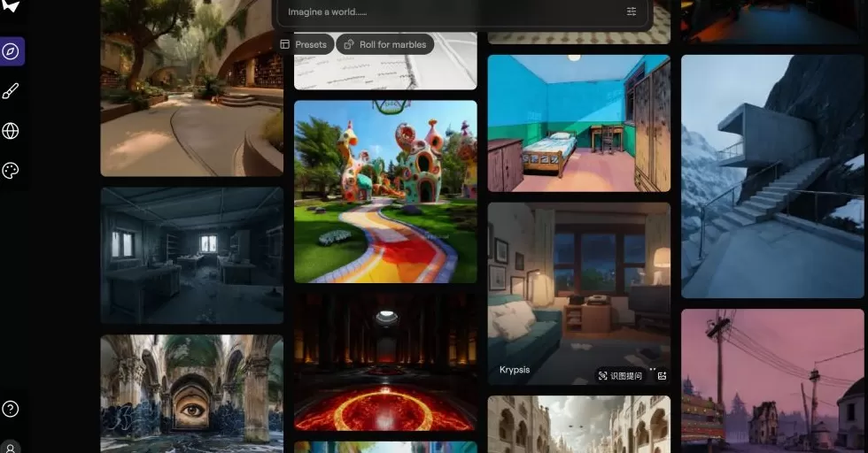This screenshot has height=453, width=868.
Task: Open the globe worlds icon in sidebar
Action: point(12,131)
